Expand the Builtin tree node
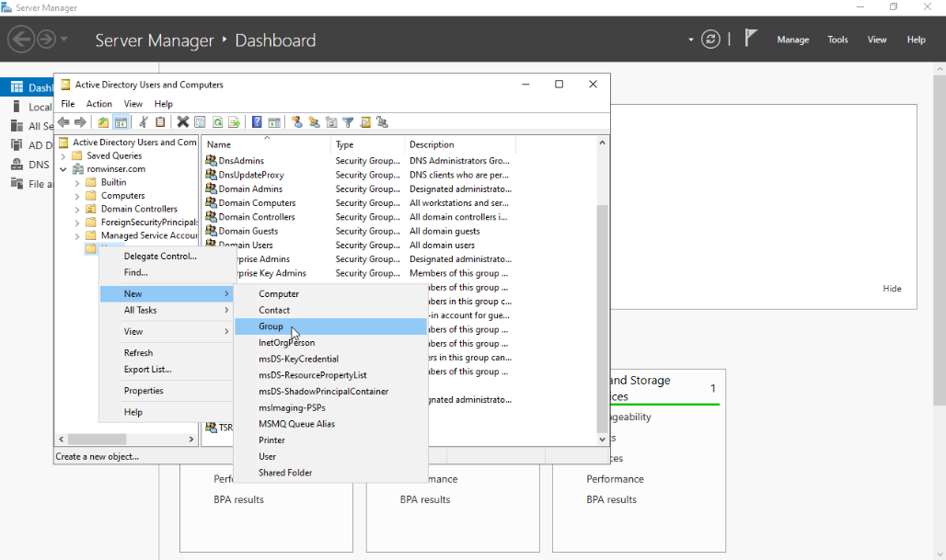946x560 pixels. tap(77, 183)
